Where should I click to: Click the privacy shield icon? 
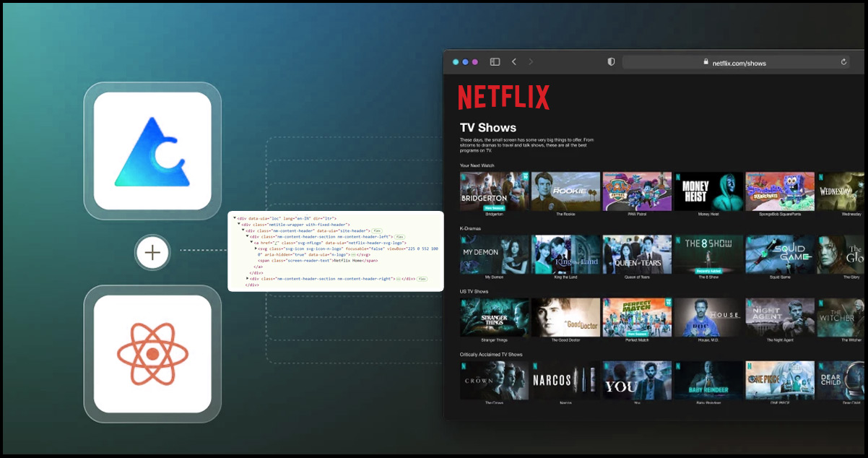(x=611, y=62)
